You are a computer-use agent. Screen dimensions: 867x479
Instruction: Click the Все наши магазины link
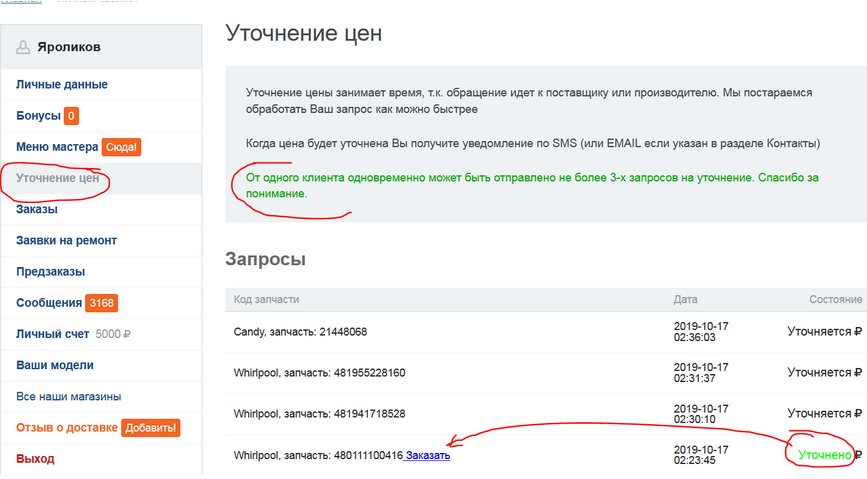pos(69,397)
